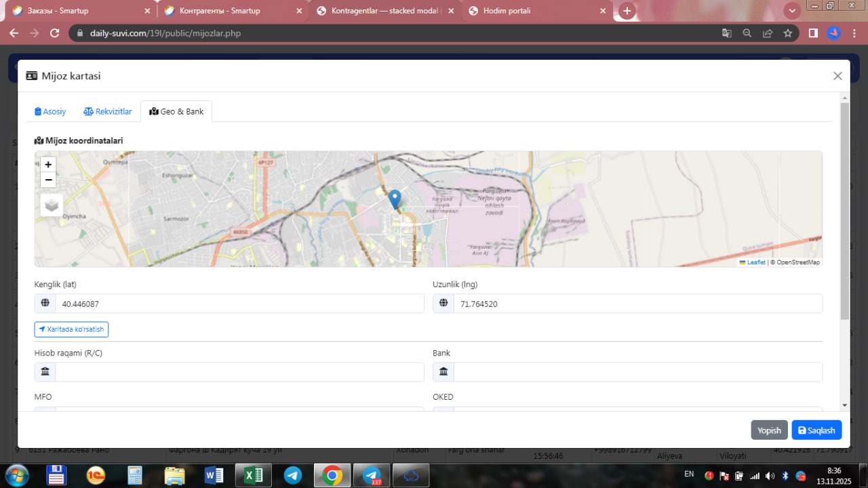This screenshot has height=488, width=868.
Task: Bookmark this page with the star icon
Action: [x=787, y=33]
